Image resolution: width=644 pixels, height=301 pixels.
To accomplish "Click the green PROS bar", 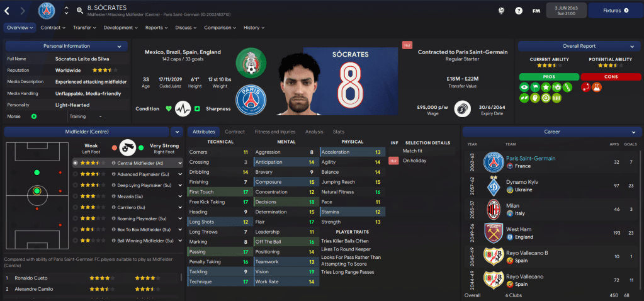I will [549, 77].
